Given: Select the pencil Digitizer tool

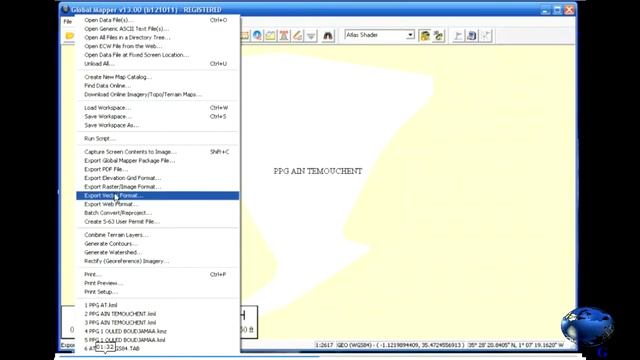Looking at the screenshot, I should 298,36.
